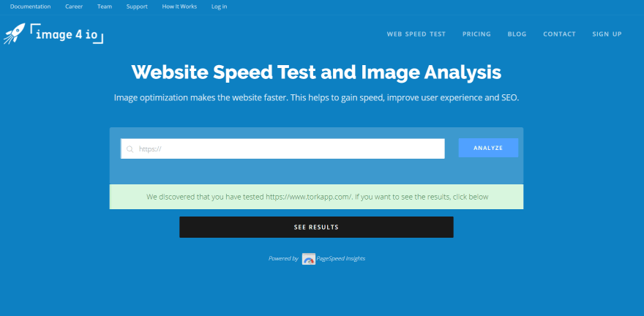Click the Website Speed Test and Image Analysis heading
The image size is (644, 316).
click(x=316, y=72)
